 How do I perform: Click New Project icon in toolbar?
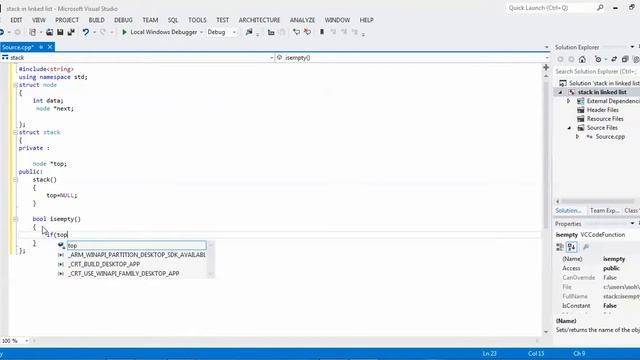tap(33, 32)
